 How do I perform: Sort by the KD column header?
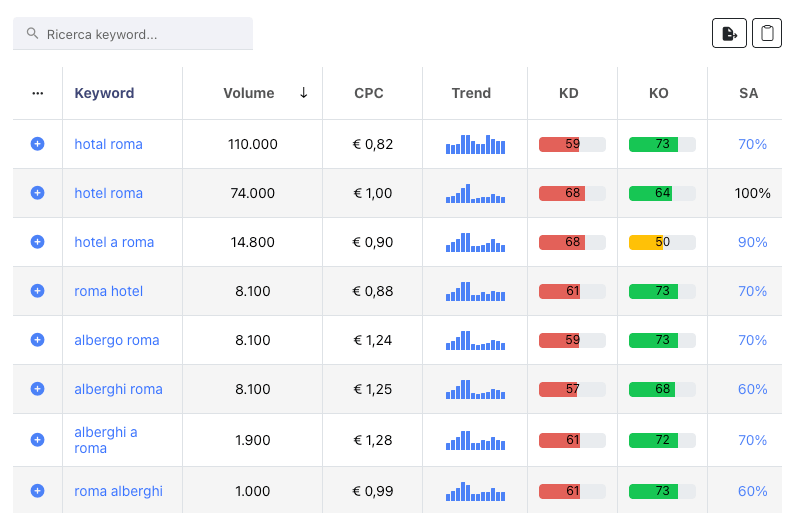[568, 93]
